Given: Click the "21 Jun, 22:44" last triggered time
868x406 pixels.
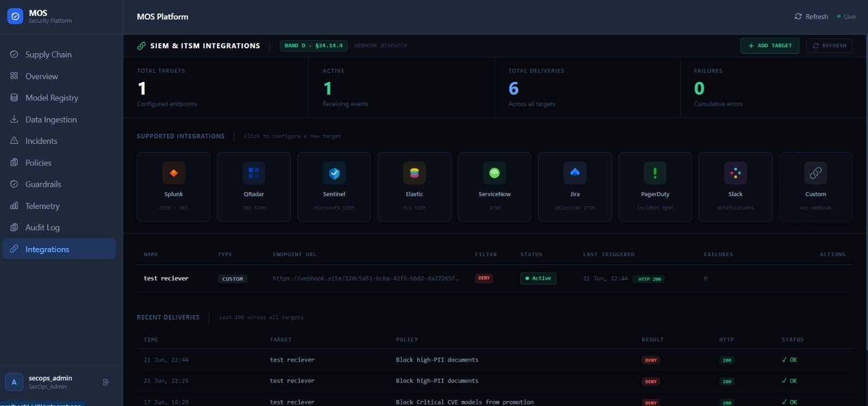Looking at the screenshot, I should 605,278.
